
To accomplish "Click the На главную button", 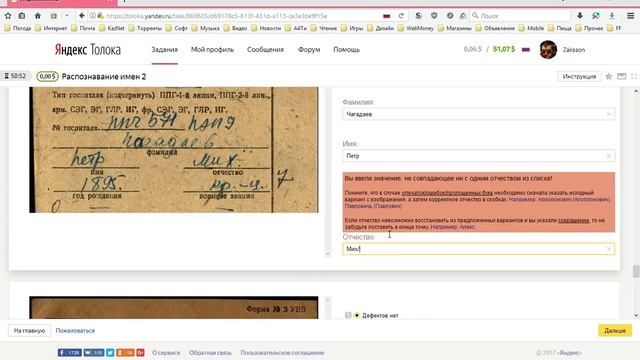I will click(x=29, y=330).
